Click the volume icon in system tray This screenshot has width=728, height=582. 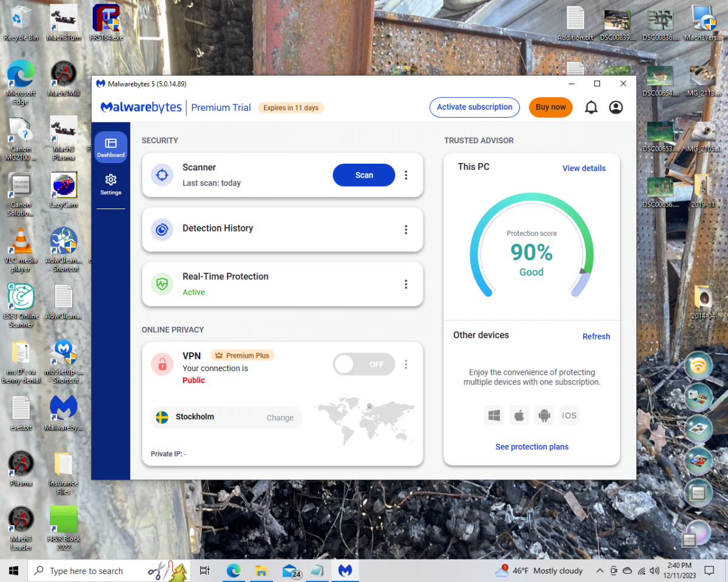pyautogui.click(x=655, y=570)
